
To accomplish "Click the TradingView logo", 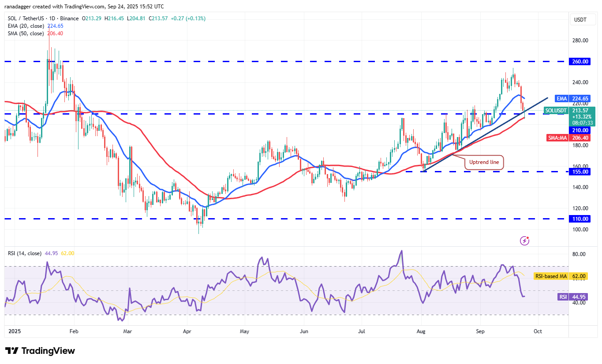I will [39, 351].
